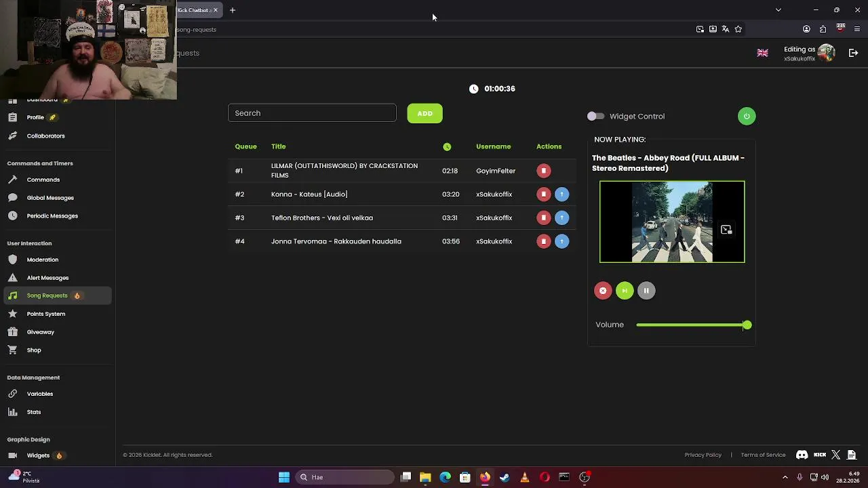
Task: Open Alert Messages
Action: click(x=47, y=278)
